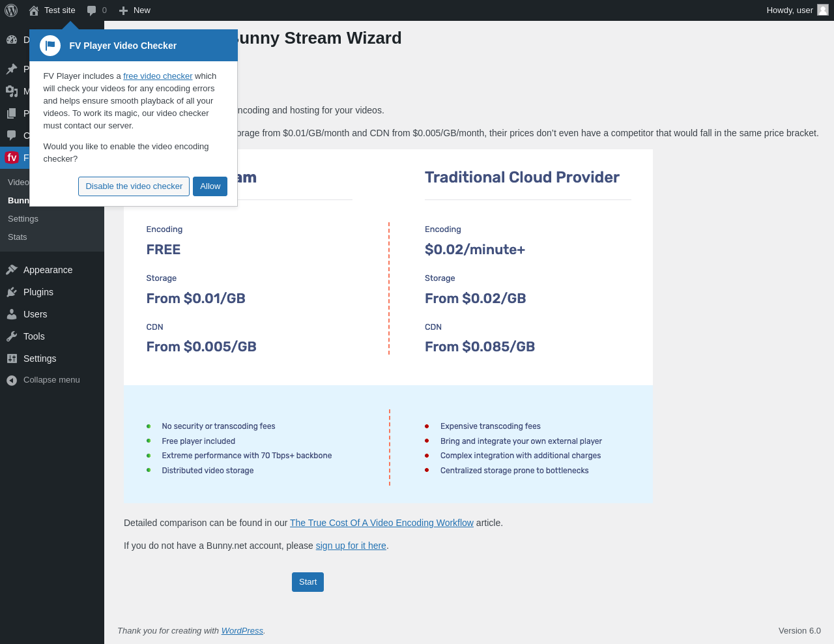Click Extreme performance with 70 Tbps+ backbone
Image resolution: width=834 pixels, height=644 pixels.
coord(247,456)
